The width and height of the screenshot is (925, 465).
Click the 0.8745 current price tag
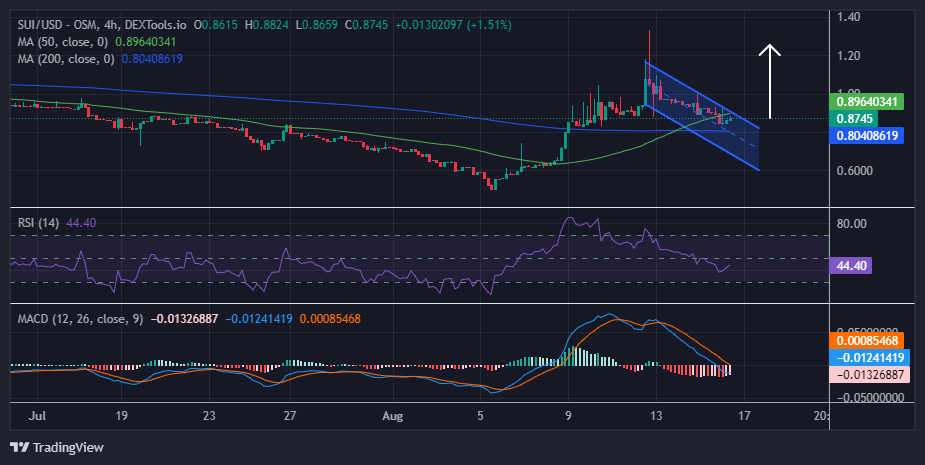click(854, 119)
